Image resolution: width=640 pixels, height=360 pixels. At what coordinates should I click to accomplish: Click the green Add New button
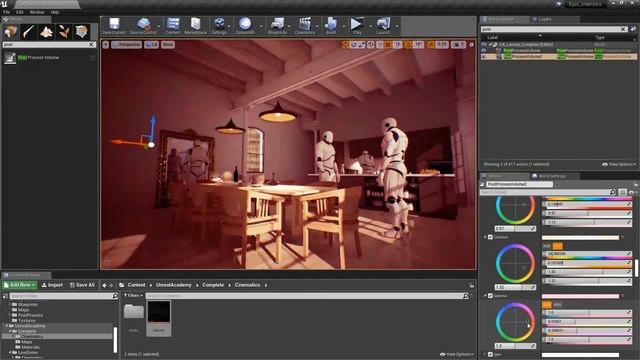tap(19, 285)
